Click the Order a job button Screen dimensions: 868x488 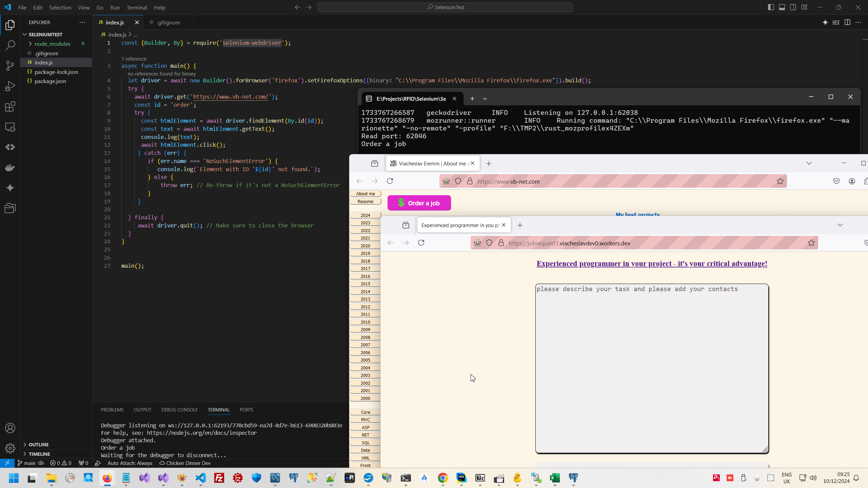point(419,203)
